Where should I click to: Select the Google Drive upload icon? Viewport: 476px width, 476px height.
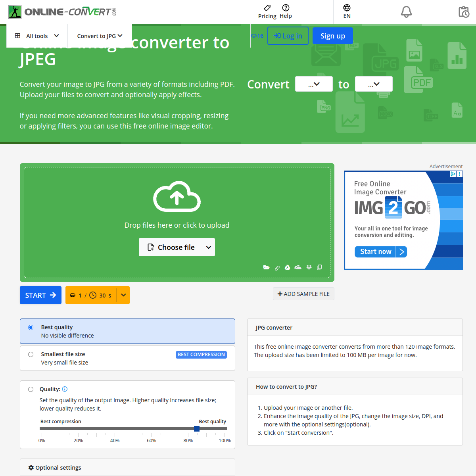(x=287, y=267)
